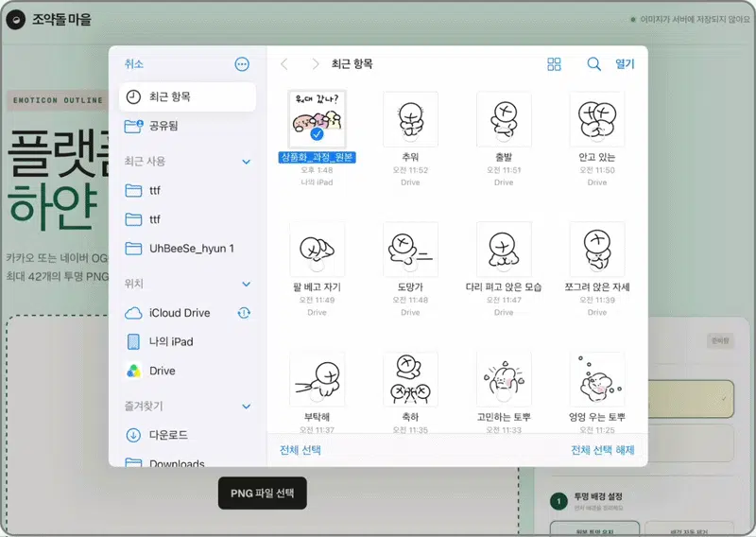Select the 추워 image file

[410, 119]
